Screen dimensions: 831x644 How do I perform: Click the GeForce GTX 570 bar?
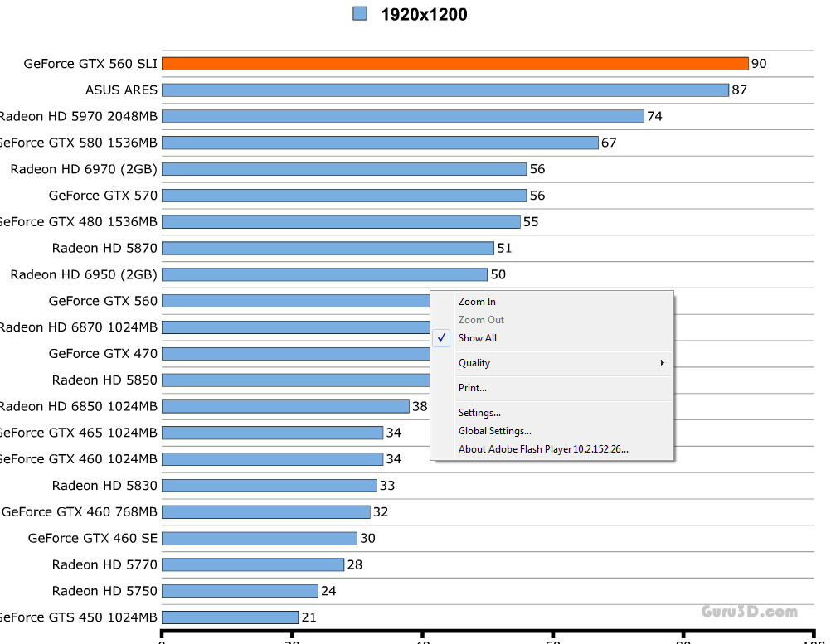(x=344, y=196)
